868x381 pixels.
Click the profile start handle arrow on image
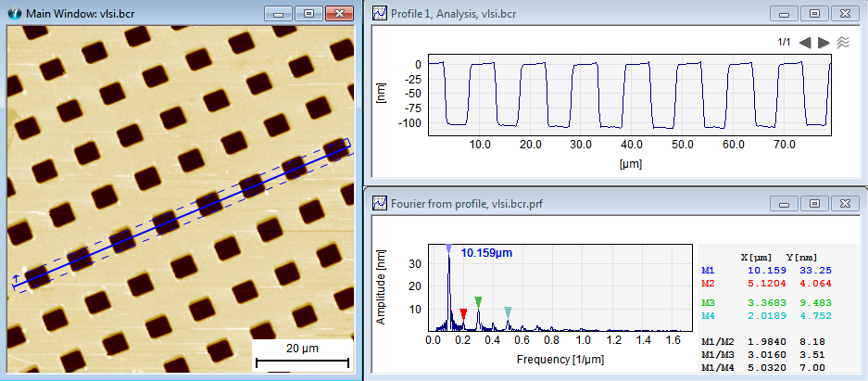pos(16,277)
